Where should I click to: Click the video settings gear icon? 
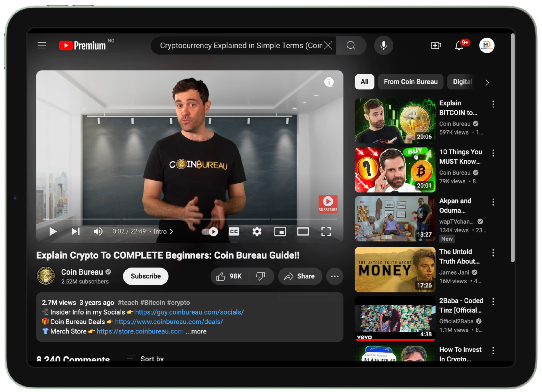[x=256, y=231]
